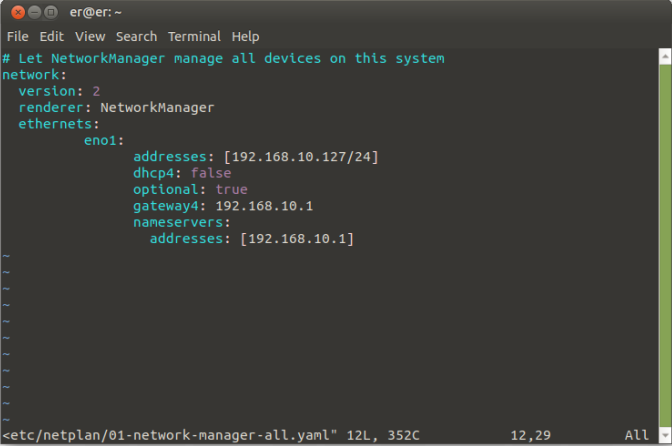Open the Help menu

click(245, 36)
